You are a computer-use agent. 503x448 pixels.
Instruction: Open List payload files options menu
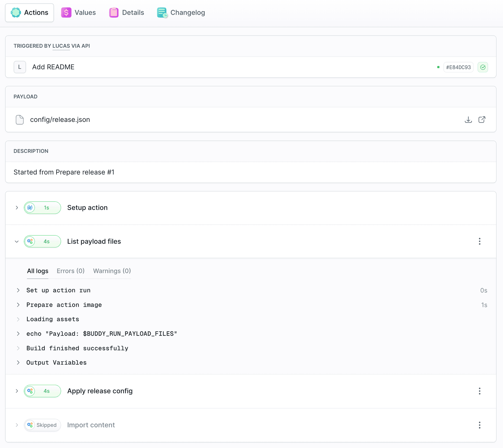(x=479, y=241)
